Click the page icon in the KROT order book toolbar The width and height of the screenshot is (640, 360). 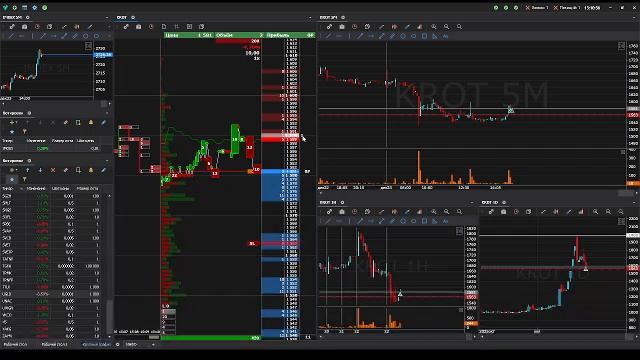pos(164,27)
